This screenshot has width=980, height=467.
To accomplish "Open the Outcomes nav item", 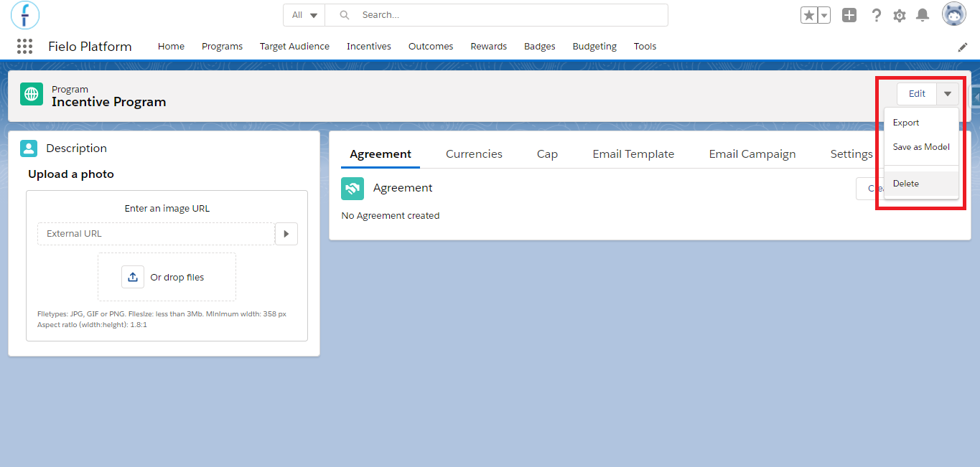I will [x=431, y=47].
